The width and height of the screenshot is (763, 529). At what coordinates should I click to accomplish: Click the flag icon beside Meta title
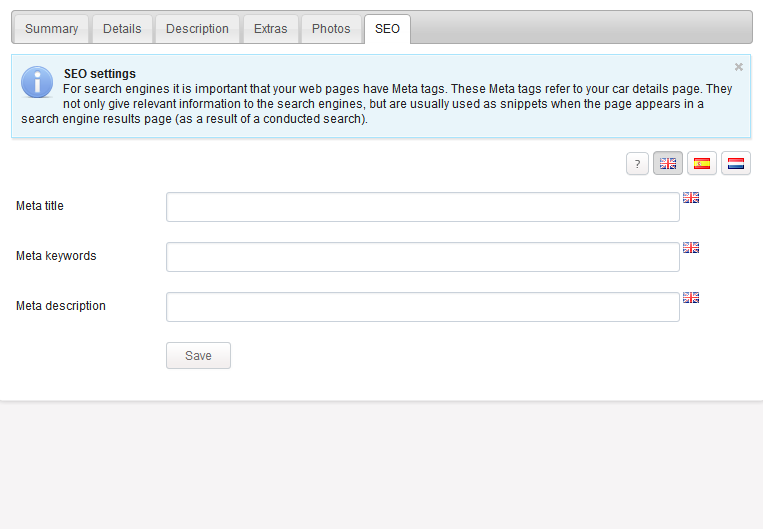tap(691, 198)
